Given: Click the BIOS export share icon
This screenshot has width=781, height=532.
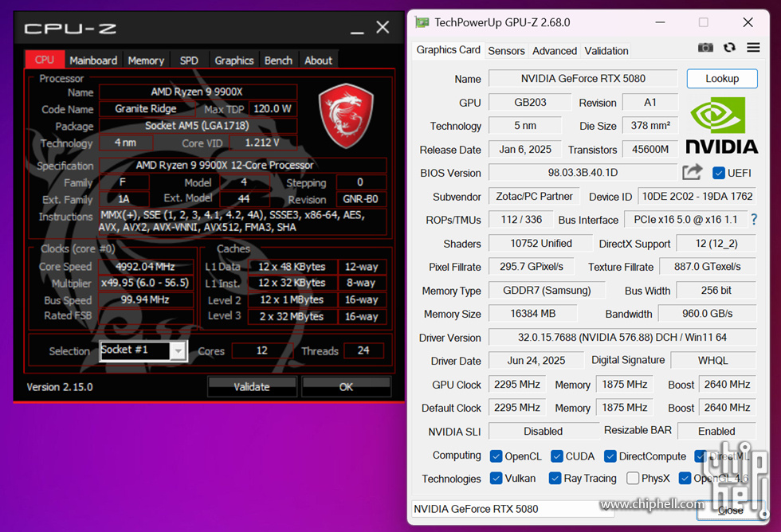Looking at the screenshot, I should pyautogui.click(x=693, y=172).
